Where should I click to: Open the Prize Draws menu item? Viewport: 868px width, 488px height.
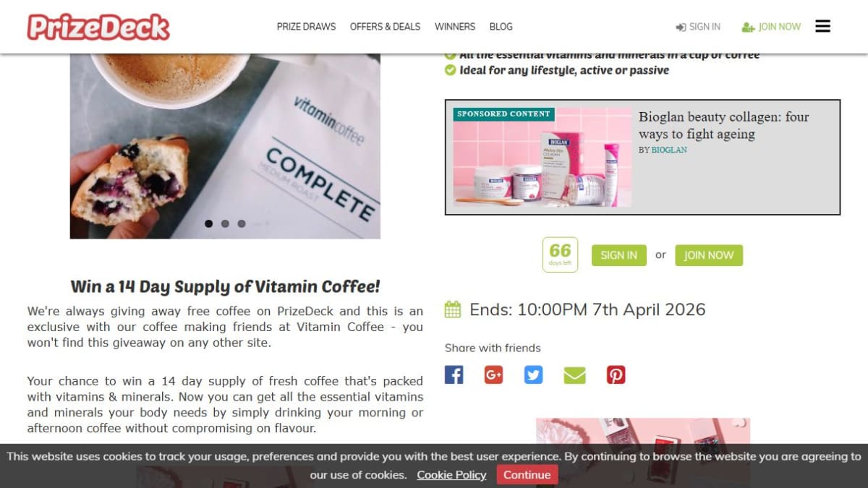[306, 27]
